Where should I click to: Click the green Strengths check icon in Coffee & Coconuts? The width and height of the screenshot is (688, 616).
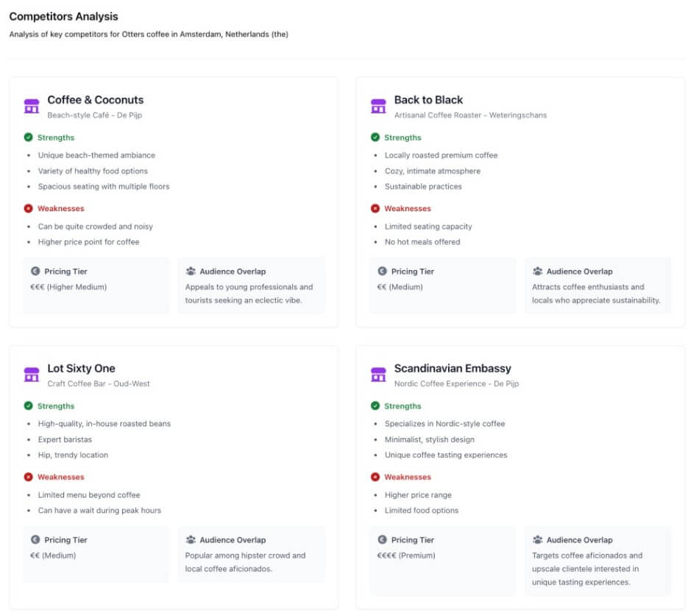pos(29,138)
